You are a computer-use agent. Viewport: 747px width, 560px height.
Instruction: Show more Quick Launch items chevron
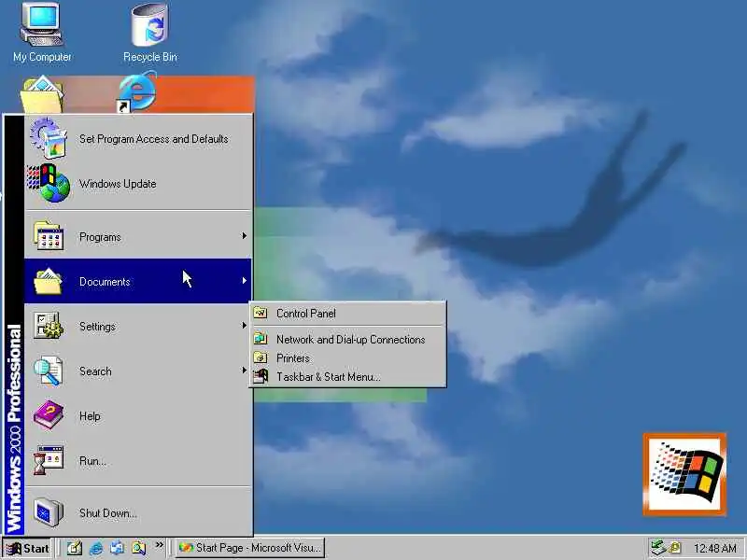(159, 545)
